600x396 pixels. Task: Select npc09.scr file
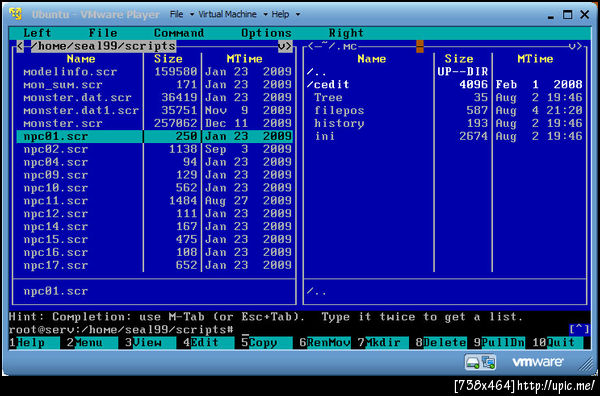tap(155, 175)
